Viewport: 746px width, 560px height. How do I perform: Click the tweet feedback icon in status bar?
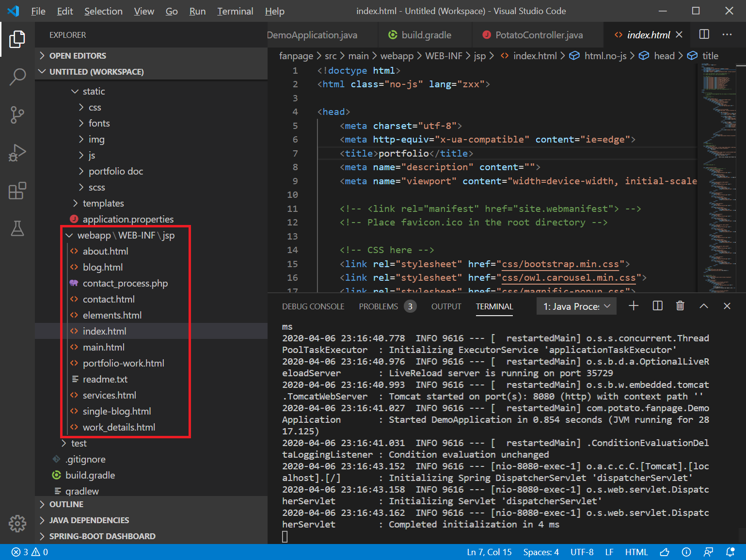point(665,552)
